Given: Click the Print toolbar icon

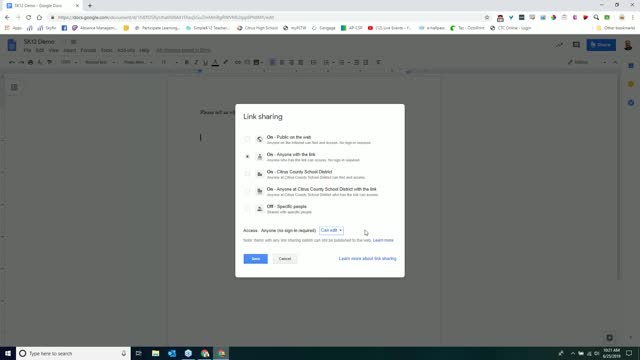Looking at the screenshot, I should [31, 62].
